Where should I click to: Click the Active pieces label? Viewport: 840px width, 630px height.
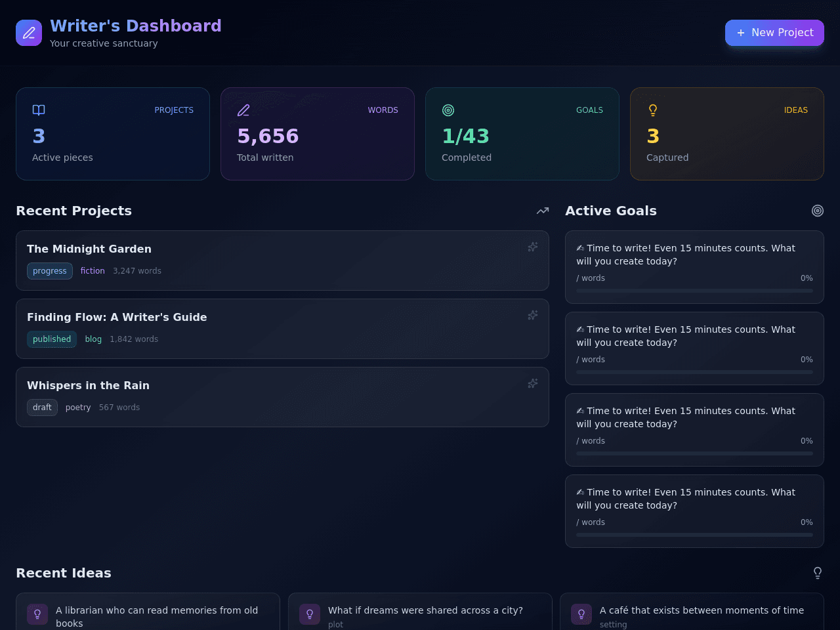62,157
